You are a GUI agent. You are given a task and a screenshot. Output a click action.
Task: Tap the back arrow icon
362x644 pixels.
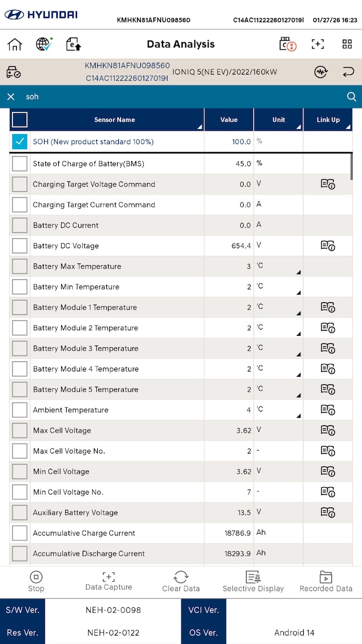[x=348, y=72]
